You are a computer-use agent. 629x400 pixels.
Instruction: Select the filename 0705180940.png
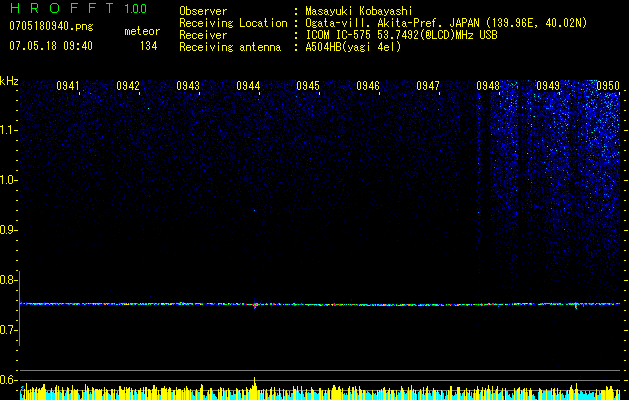51,26
